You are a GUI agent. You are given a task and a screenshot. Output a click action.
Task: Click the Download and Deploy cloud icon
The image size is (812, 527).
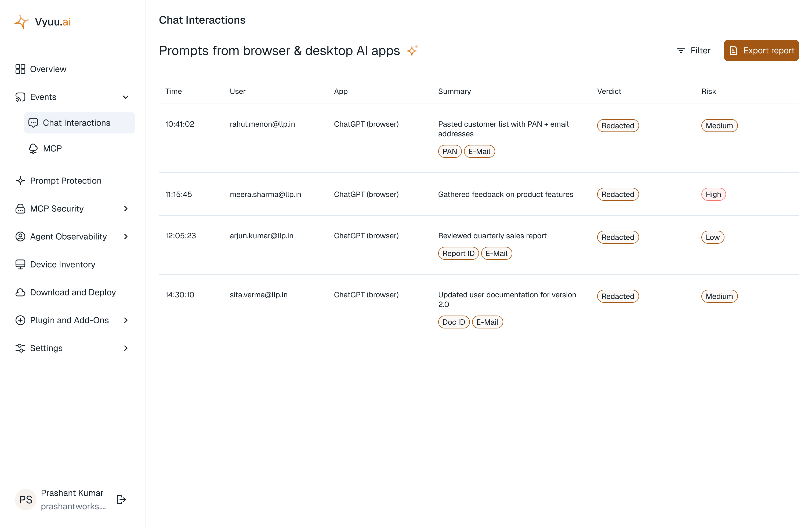[20, 292]
